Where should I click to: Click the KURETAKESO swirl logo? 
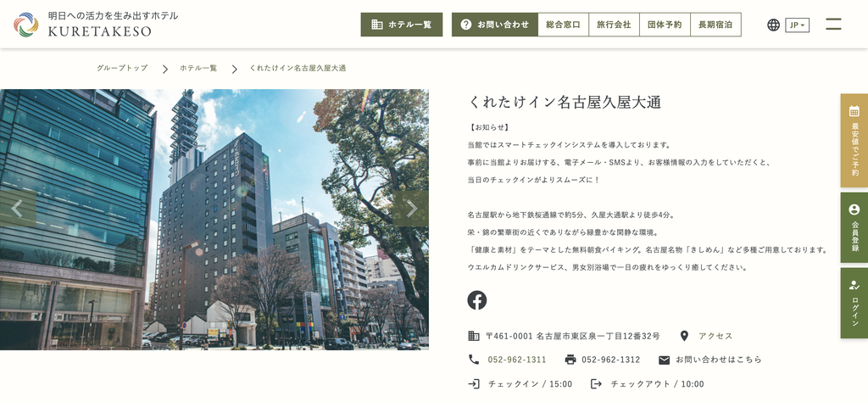[26, 25]
